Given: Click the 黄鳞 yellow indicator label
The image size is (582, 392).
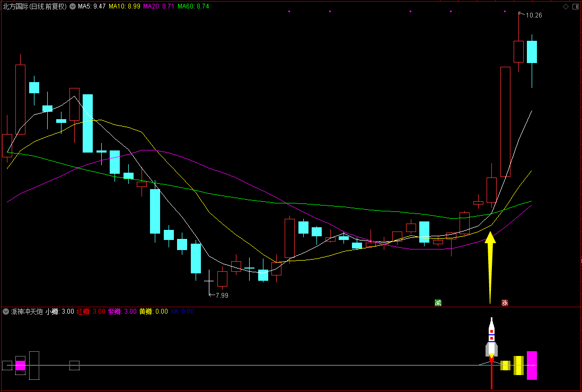Looking at the screenshot, I should 153,311.
